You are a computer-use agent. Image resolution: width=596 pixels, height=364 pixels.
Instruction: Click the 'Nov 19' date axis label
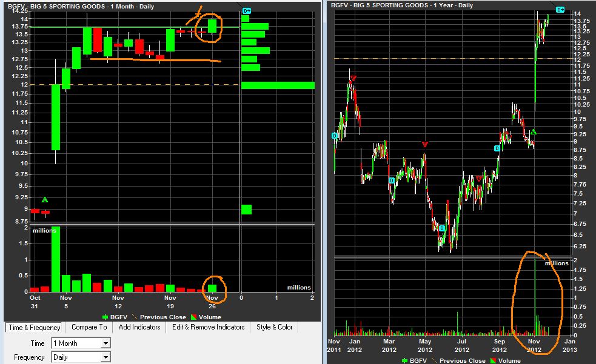[170, 302]
